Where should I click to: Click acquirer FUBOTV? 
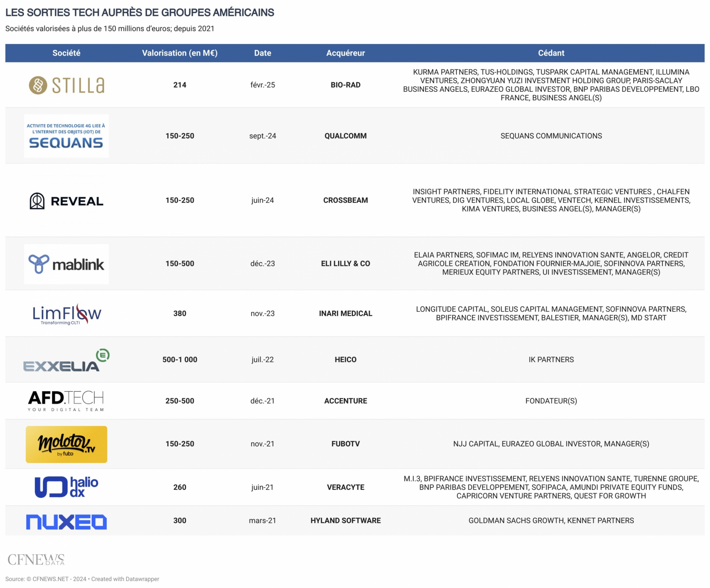[x=346, y=444]
